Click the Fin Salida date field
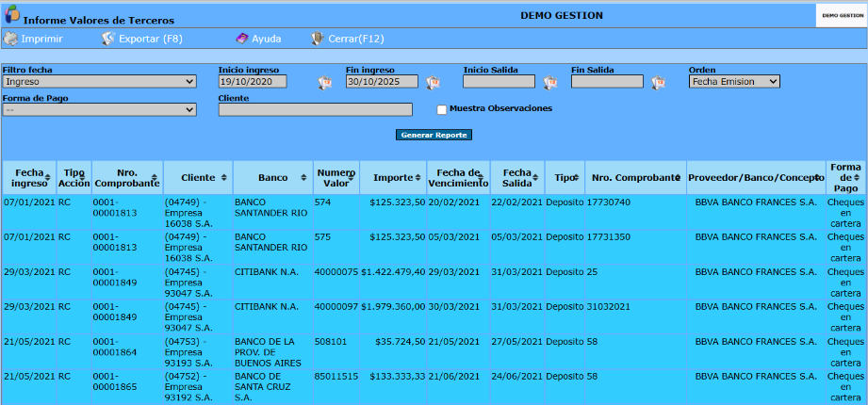 pos(607,81)
